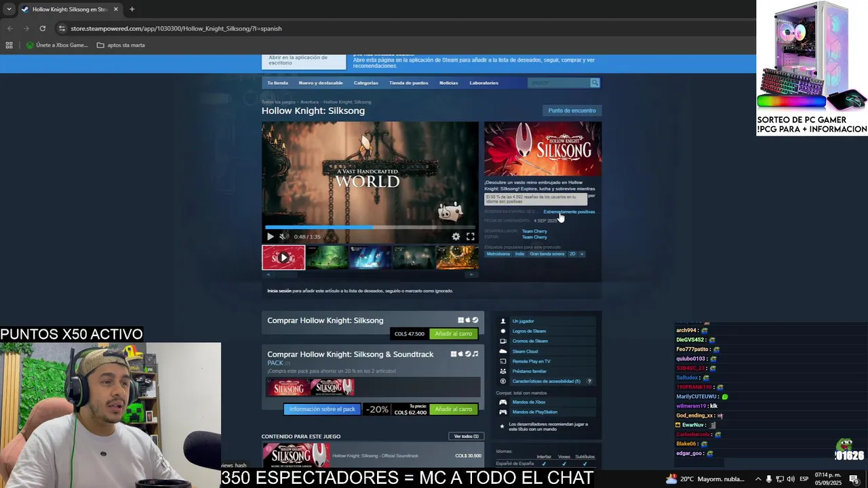Open the taskbar volume icon

click(791, 479)
